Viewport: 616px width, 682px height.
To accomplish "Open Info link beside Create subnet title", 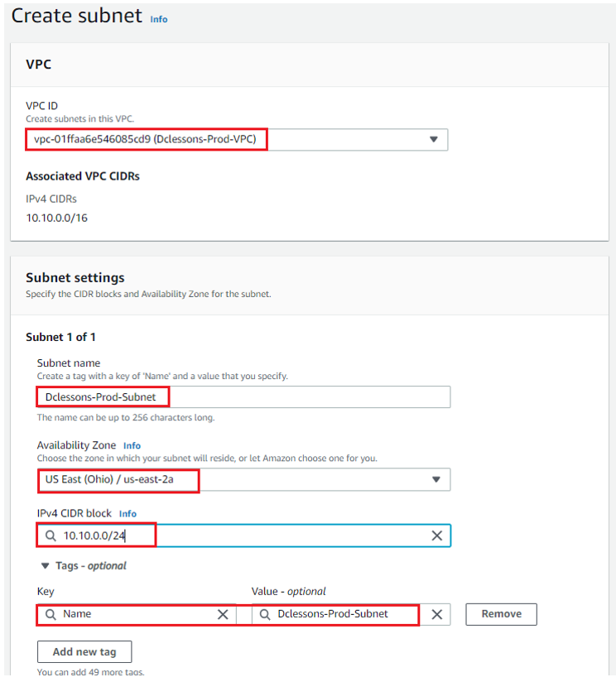I will click(x=159, y=20).
